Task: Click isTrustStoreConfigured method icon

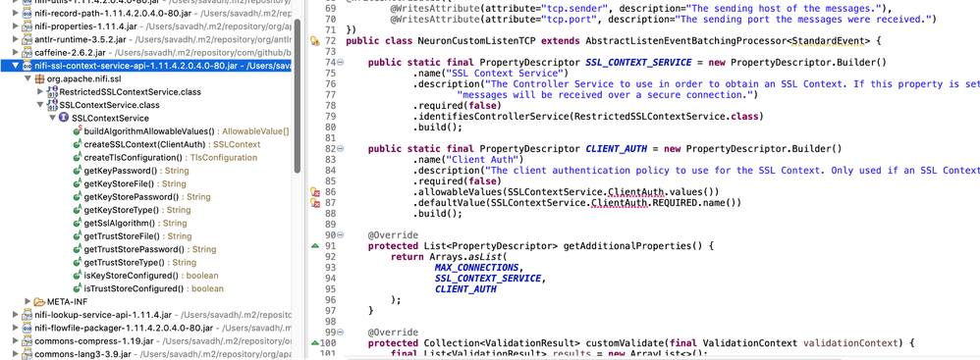Action: [x=77, y=288]
